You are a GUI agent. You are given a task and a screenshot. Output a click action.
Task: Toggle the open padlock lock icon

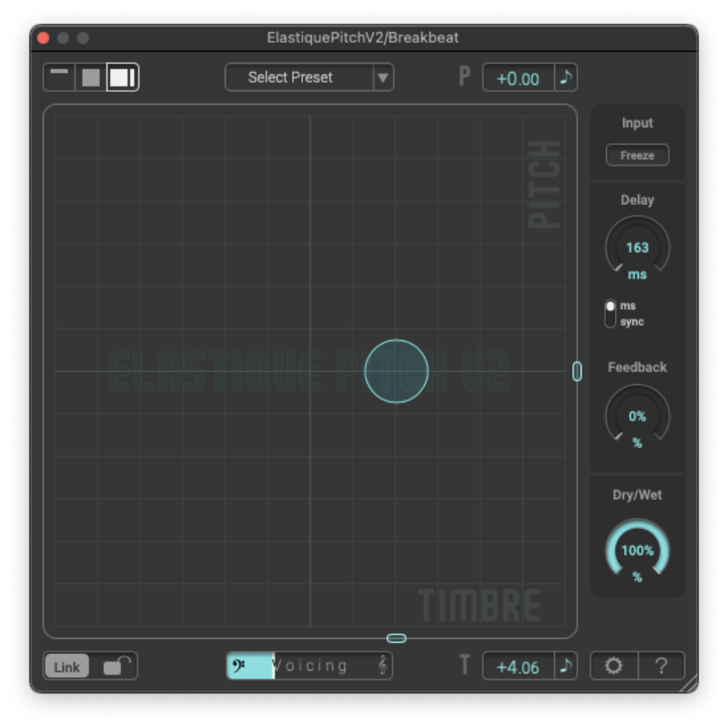click(x=116, y=667)
